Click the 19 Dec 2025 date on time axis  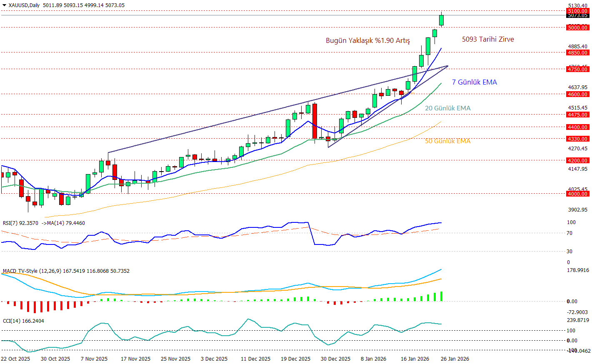click(295, 359)
